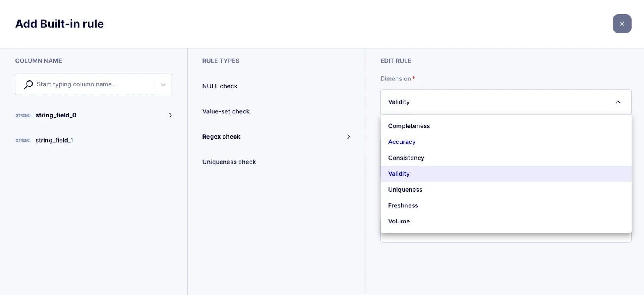Click the chevron next to Regex check
Screen dimensions: 644x295
tap(349, 137)
